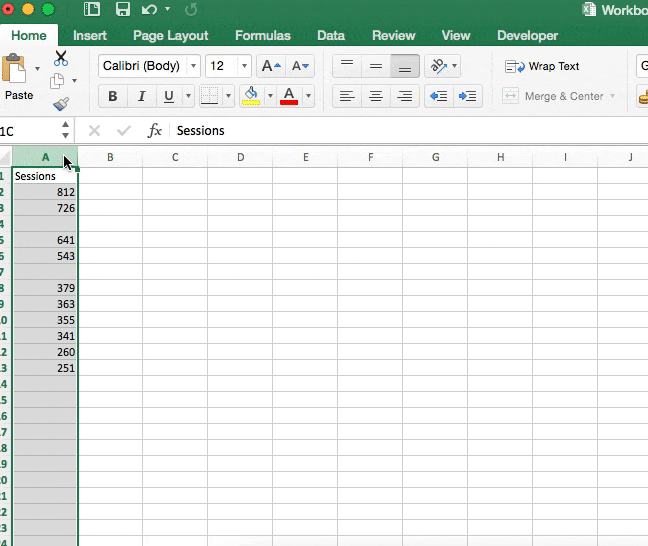Viewport: 648px width, 546px height.
Task: Click the Paste button
Action: (x=18, y=79)
